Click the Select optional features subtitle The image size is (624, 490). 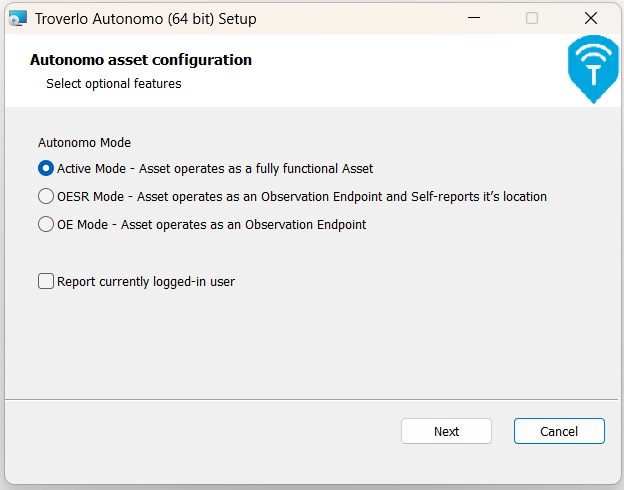click(114, 84)
